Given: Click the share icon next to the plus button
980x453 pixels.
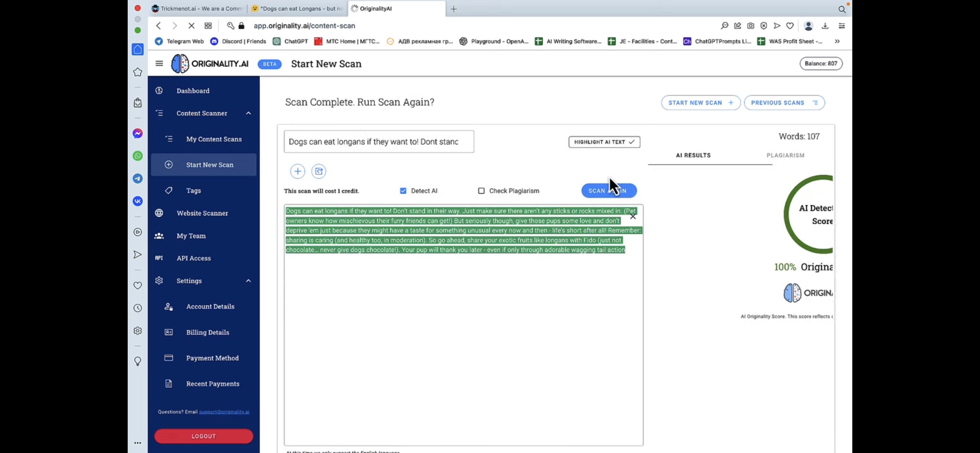Looking at the screenshot, I should [319, 171].
